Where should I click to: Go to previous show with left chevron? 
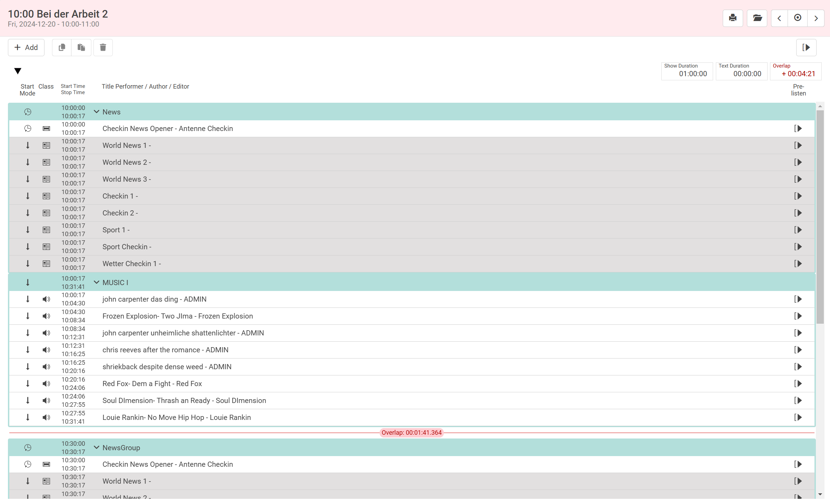(779, 18)
